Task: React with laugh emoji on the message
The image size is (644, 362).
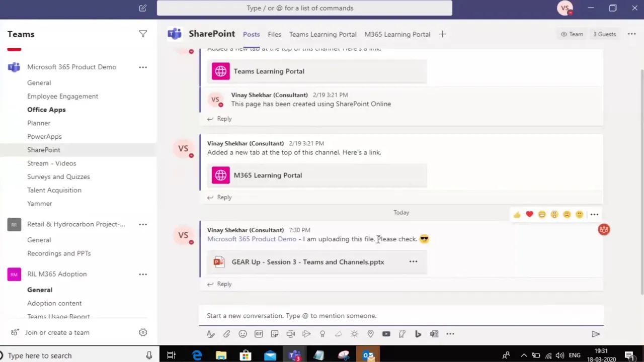Action: (x=542, y=215)
